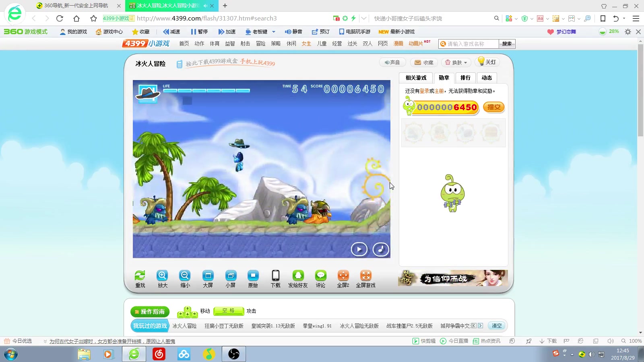Click the 搜索 search button
The image size is (644, 362).
click(x=507, y=44)
